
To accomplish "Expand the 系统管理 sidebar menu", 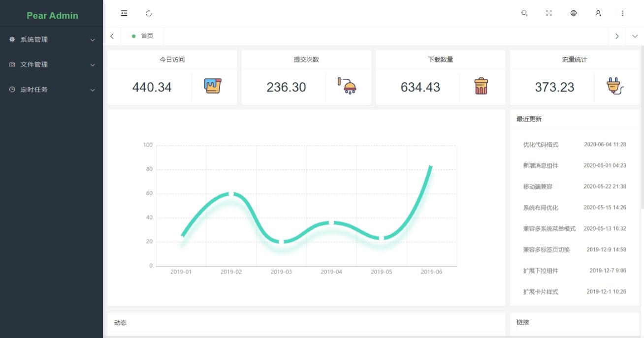I will [x=52, y=39].
